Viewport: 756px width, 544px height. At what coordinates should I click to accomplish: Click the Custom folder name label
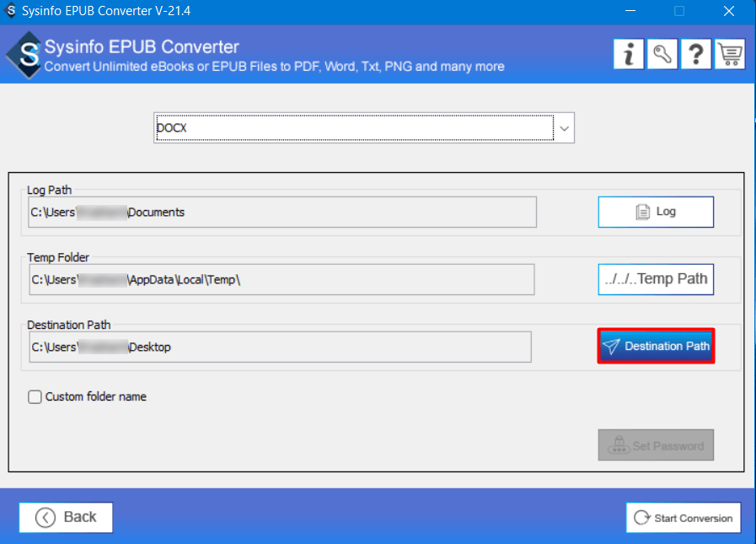coord(95,396)
